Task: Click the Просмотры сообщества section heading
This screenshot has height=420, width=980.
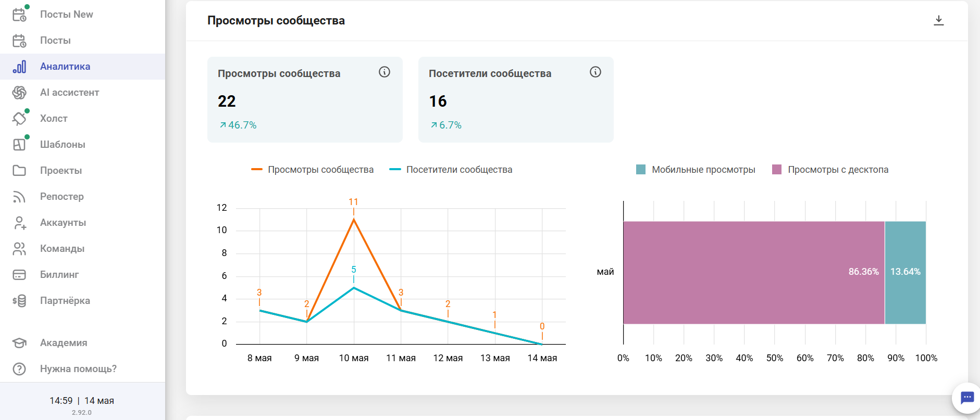Action: pos(276,21)
